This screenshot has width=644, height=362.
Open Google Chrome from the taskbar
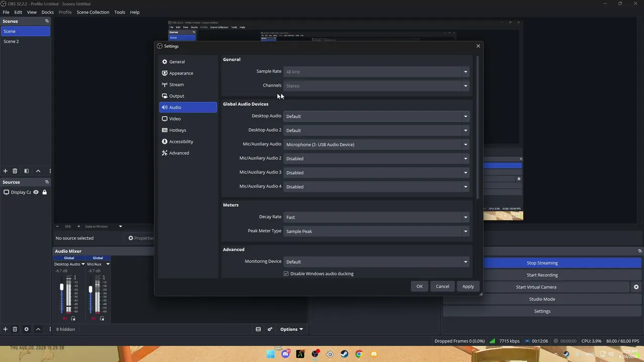click(359, 354)
